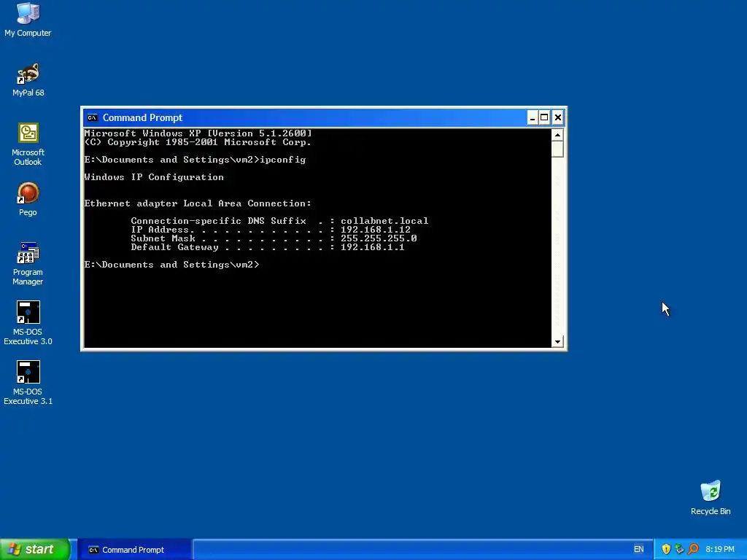This screenshot has height=560, width=747.
Task: Click the Pego red ball shortcut
Action: [x=28, y=199]
